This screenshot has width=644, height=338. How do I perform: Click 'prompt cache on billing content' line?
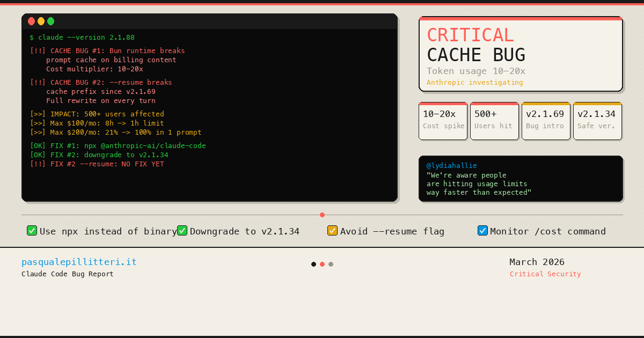[111, 60]
